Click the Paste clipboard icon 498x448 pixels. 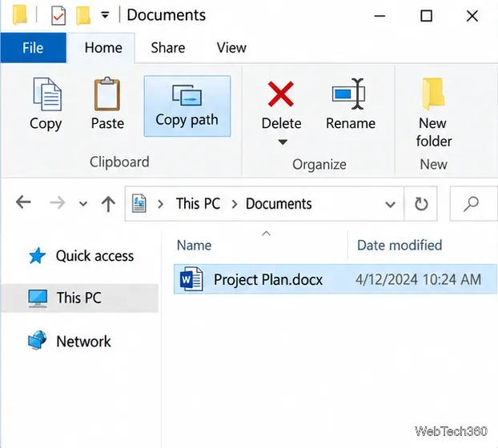(107, 94)
